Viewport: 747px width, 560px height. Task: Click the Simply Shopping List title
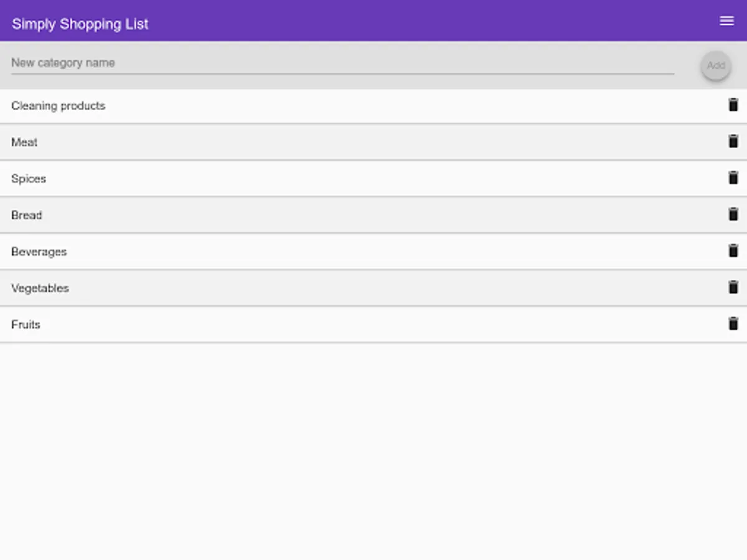80,24
